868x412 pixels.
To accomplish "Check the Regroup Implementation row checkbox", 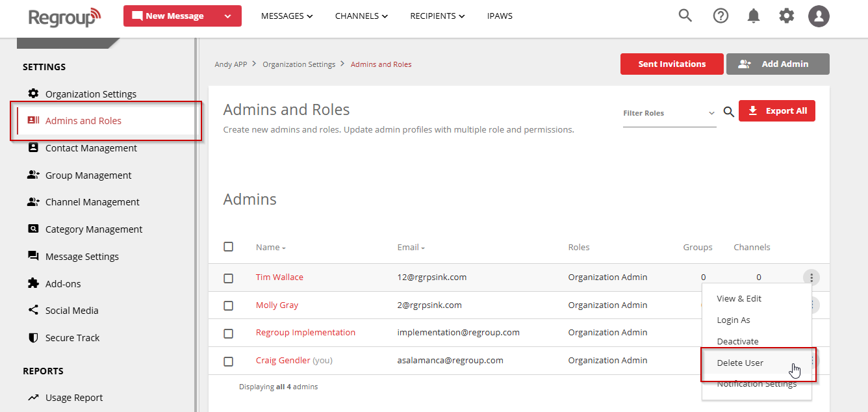I will pos(228,333).
